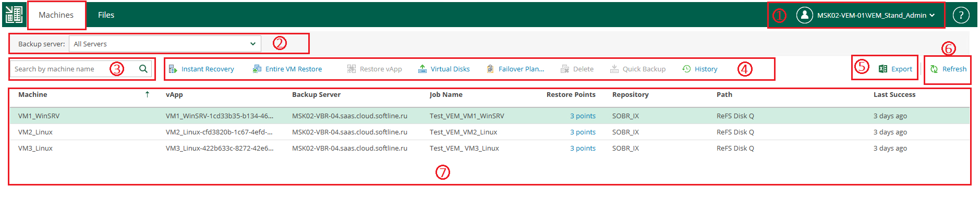Click the Veeam Enterprise Manager logo icon
980x198 pixels.
pyautogui.click(x=14, y=15)
